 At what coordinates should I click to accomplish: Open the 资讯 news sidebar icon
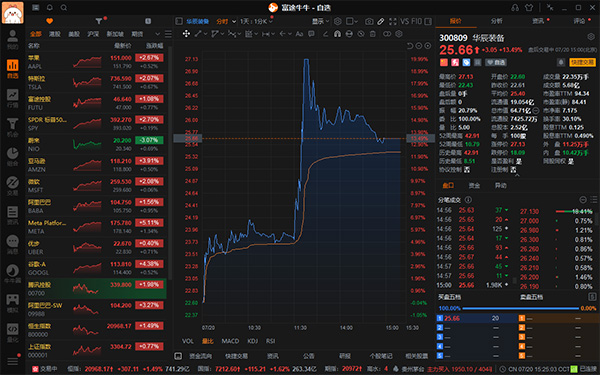12,215
